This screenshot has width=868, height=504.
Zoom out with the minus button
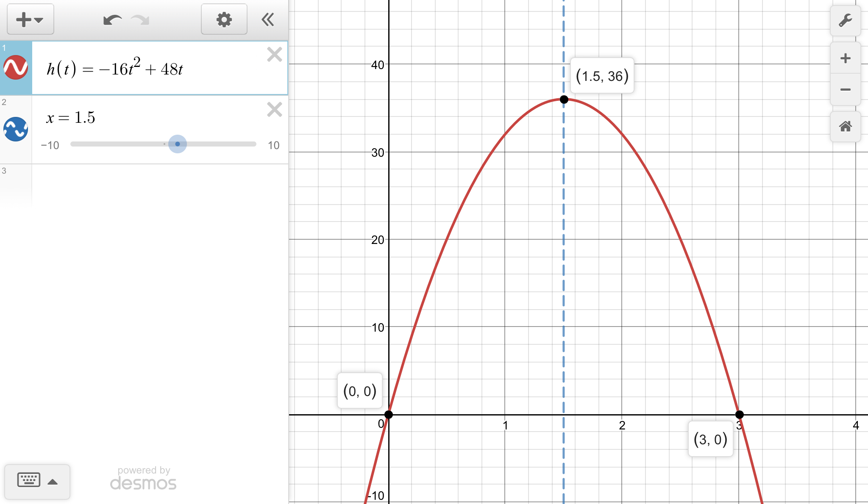(845, 89)
